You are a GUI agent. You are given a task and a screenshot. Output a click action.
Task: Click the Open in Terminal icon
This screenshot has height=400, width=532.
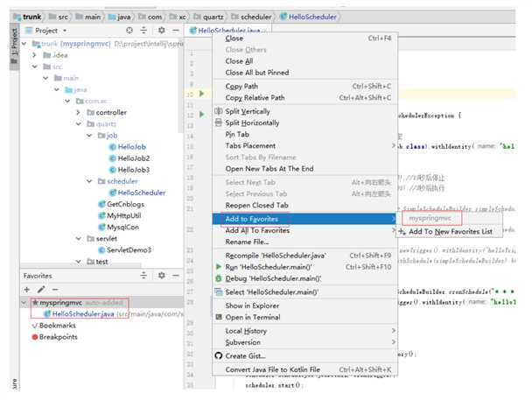click(x=219, y=317)
